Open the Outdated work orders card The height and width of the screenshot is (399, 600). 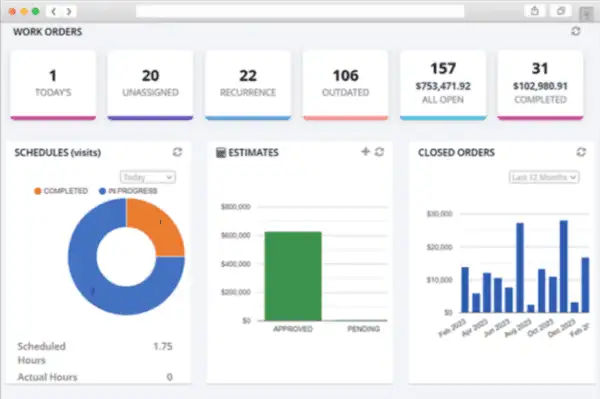(346, 85)
